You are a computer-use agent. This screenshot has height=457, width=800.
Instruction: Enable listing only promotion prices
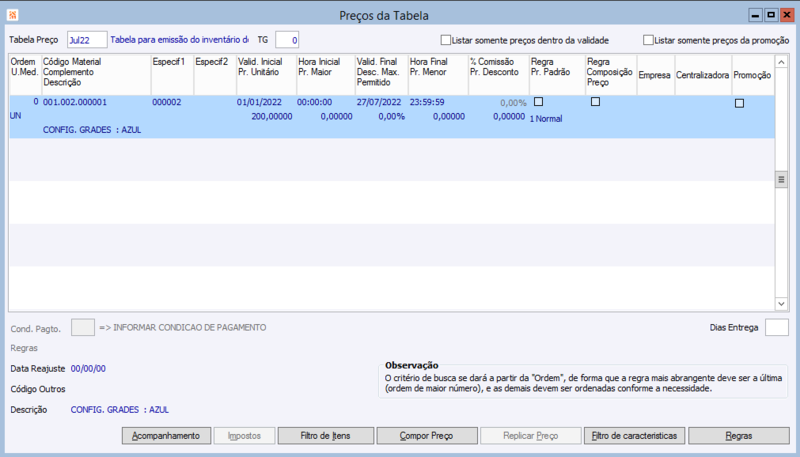click(648, 40)
